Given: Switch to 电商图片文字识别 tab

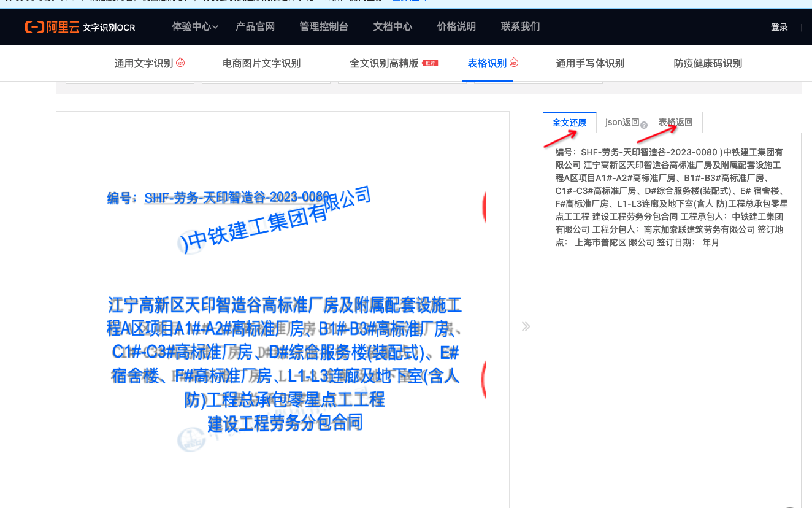Looking at the screenshot, I should tap(261, 63).
